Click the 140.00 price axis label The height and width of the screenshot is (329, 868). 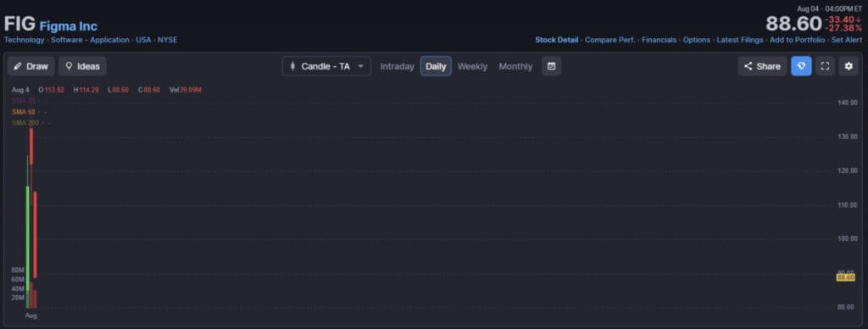848,103
